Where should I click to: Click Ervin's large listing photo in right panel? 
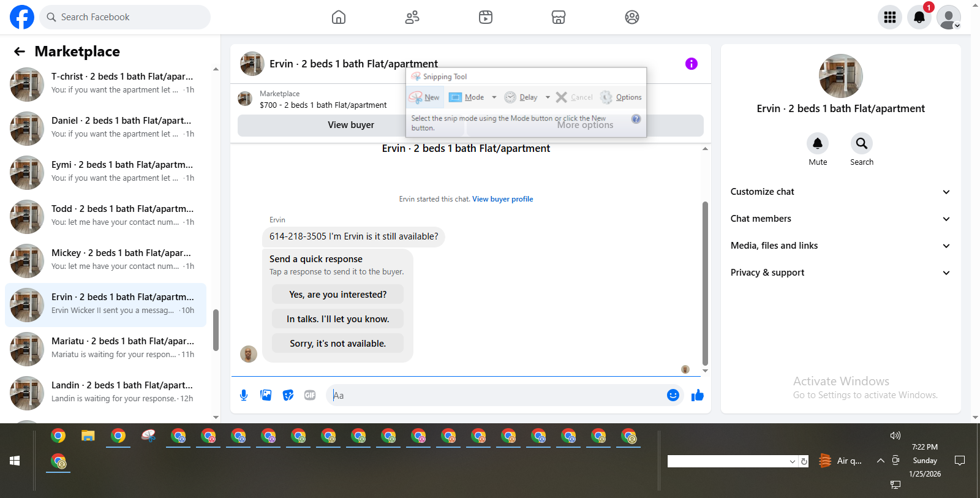[840, 76]
